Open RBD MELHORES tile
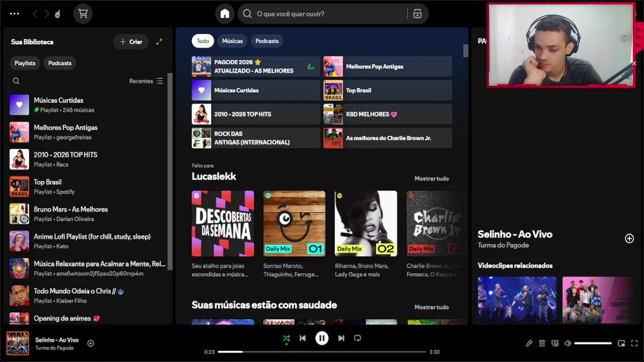 [387, 114]
